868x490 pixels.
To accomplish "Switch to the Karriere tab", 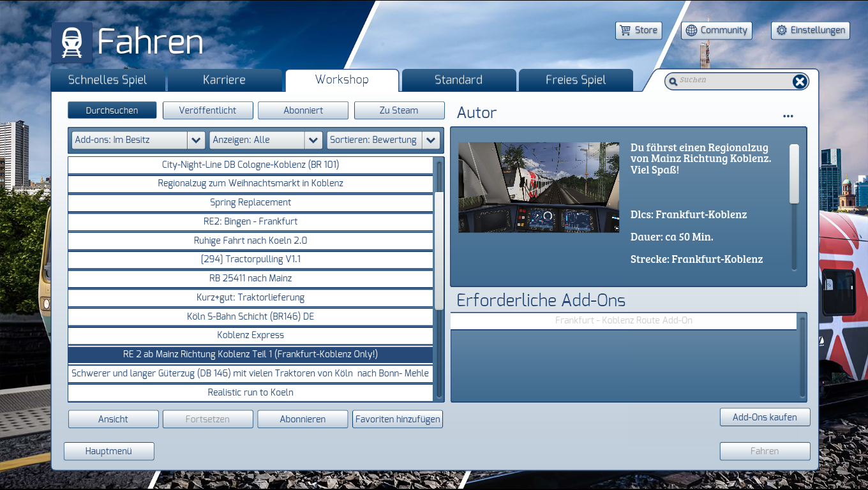I will coord(224,80).
